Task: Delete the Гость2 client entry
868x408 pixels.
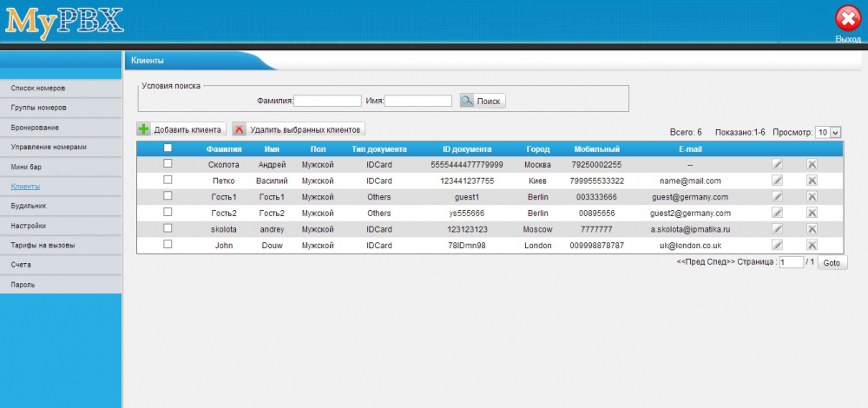Action: pyautogui.click(x=812, y=213)
